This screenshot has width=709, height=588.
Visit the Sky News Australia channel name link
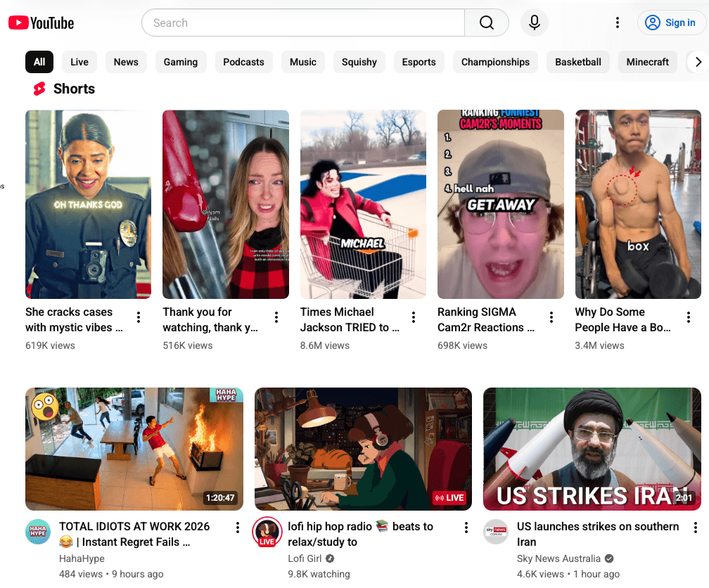(x=559, y=558)
